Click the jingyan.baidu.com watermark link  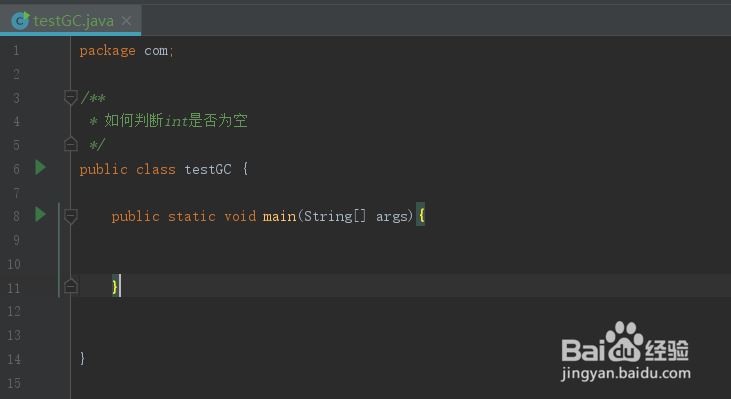pos(626,374)
